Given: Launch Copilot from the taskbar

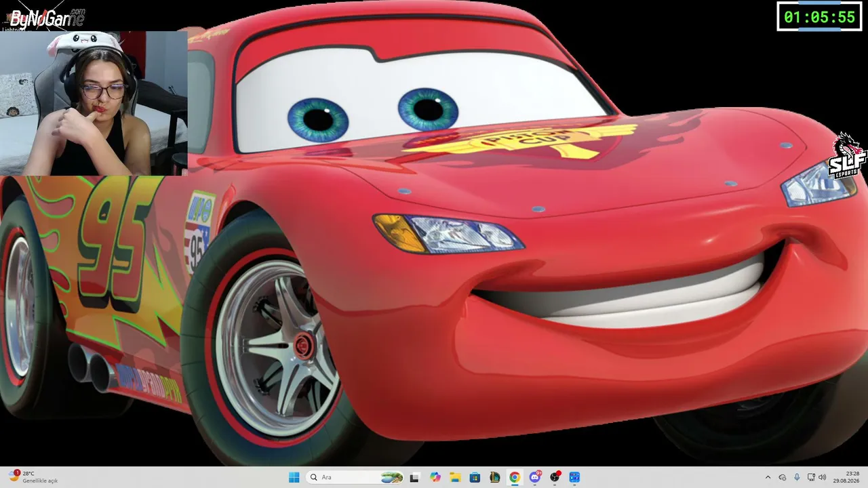Looking at the screenshot, I should point(435,477).
